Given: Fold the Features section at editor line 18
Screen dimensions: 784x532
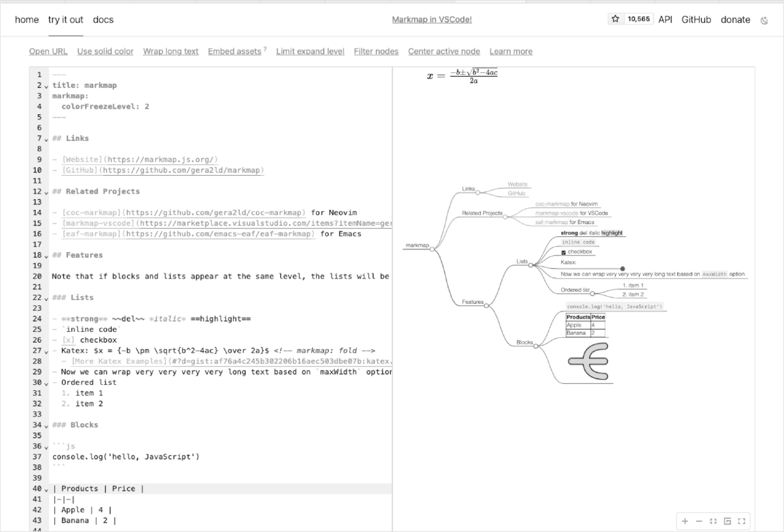Looking at the screenshot, I should 46,256.
